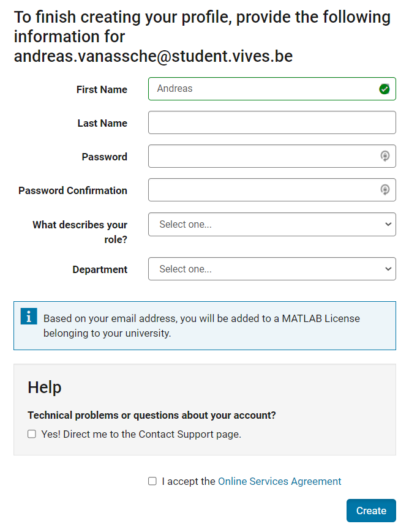Viewport: 409px width, 532px height.
Task: Open the role description dropdown
Action: pyautogui.click(x=272, y=224)
